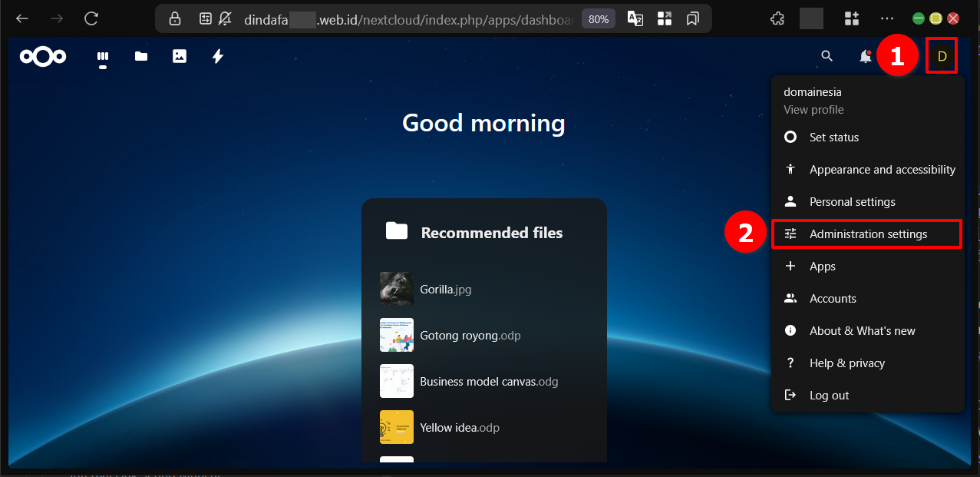Open Apps from user menu

(822, 267)
